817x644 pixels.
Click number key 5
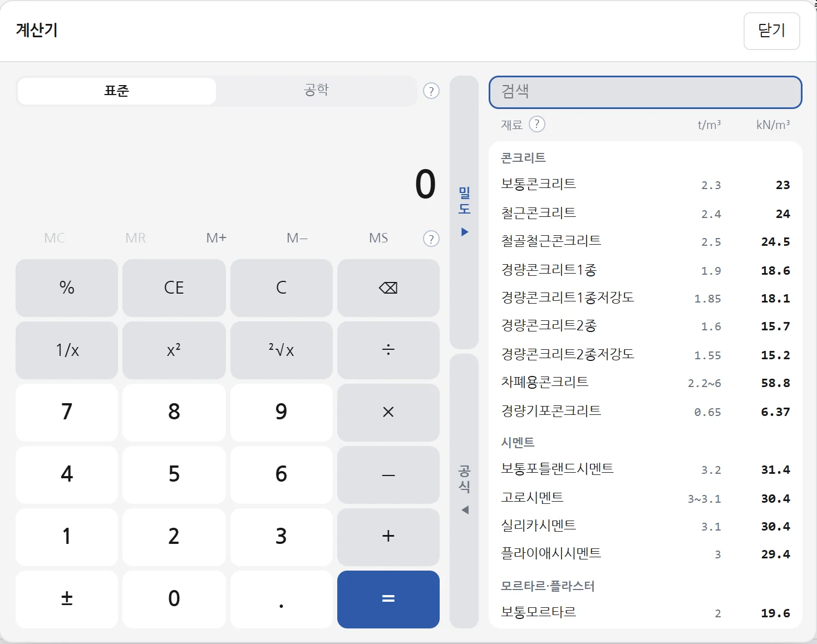[174, 474]
